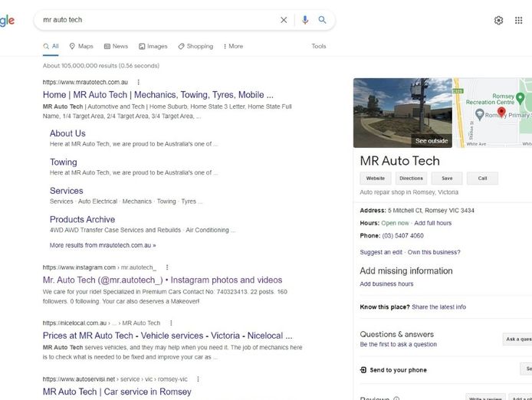
Task: Switch to the News tab
Action: tap(116, 46)
